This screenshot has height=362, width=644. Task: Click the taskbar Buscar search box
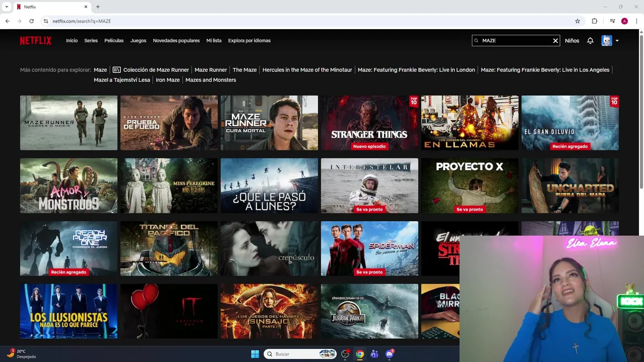[300, 354]
